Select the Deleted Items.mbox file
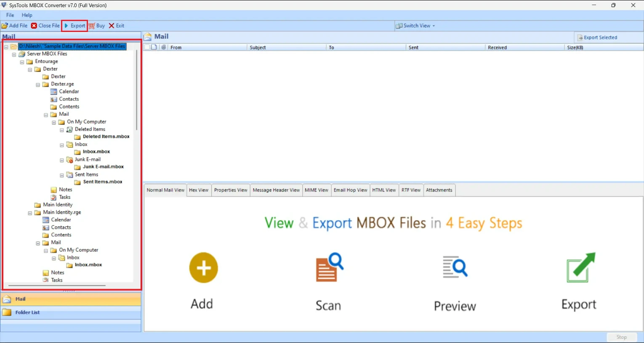 click(x=106, y=137)
